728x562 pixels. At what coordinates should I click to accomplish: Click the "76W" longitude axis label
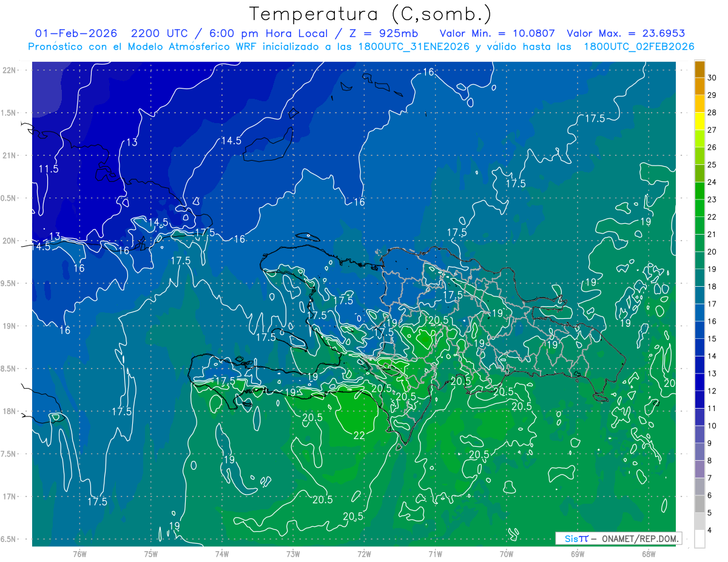click(79, 554)
